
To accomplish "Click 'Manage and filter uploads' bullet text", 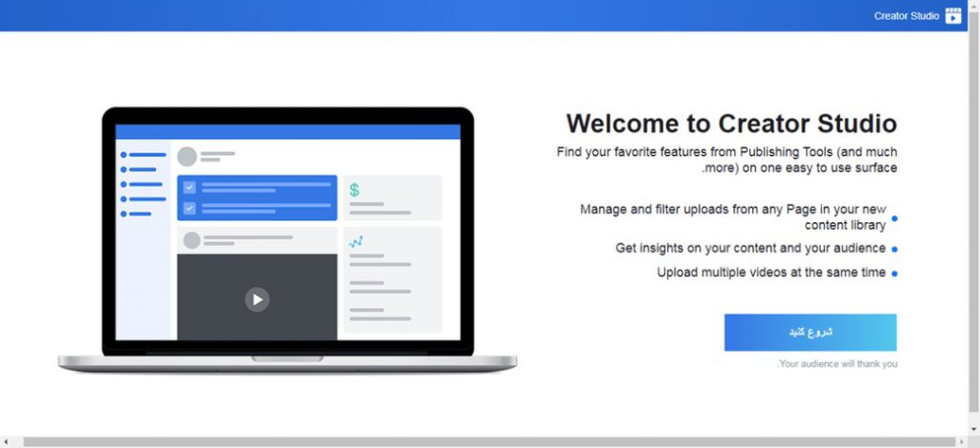I will coord(733,216).
